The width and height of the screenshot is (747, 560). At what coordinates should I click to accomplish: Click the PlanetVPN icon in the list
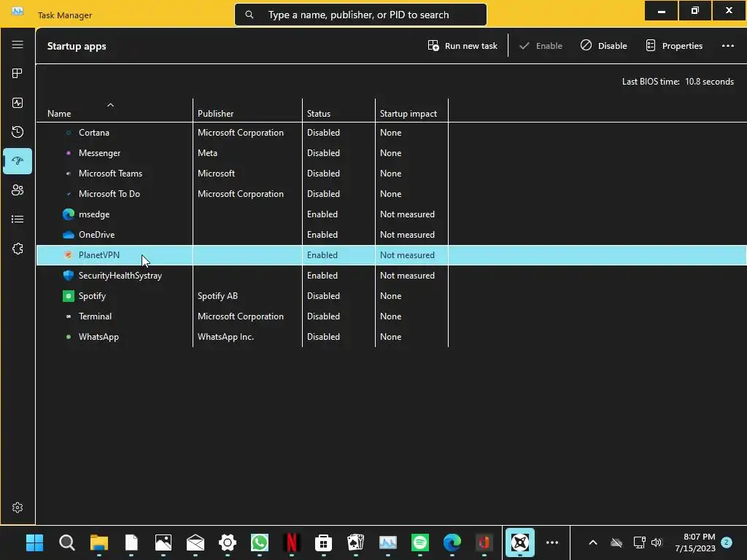pos(69,255)
